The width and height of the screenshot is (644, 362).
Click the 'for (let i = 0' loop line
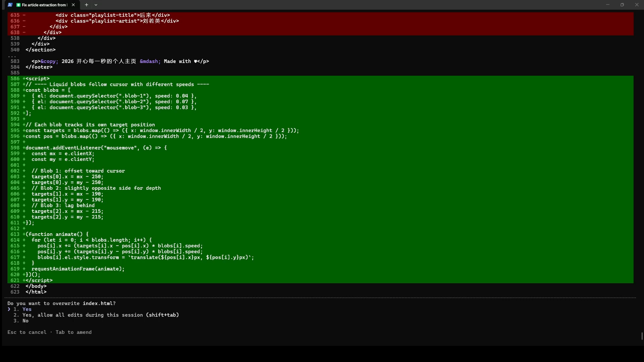click(92, 240)
